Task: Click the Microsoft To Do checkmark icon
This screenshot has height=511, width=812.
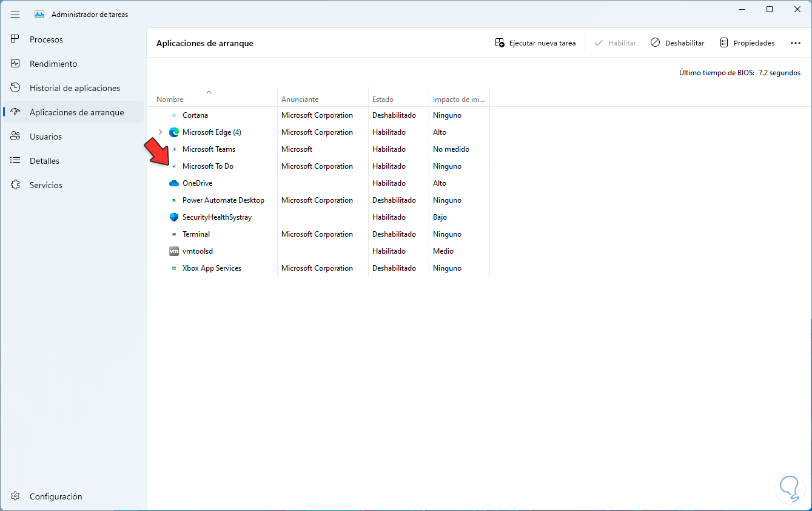Action: (174, 166)
